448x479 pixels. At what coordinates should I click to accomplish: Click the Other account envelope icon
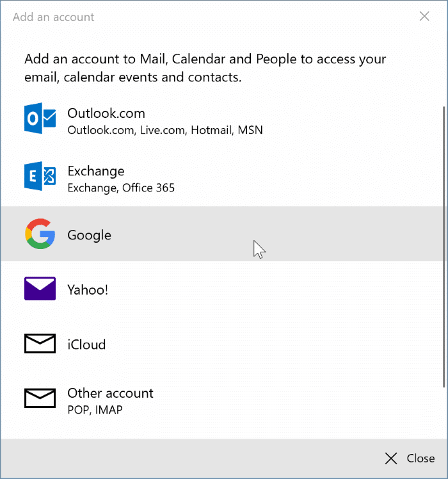(40, 398)
